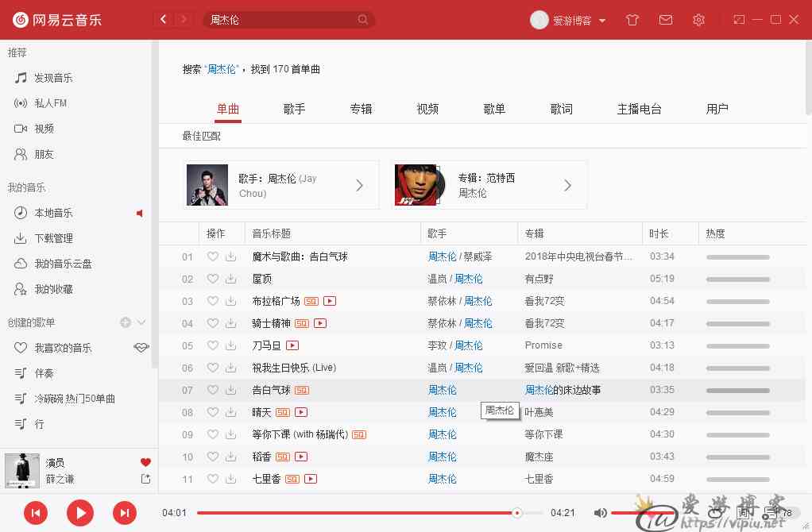Play MV for 七里香
This screenshot has height=532, width=812.
[x=311, y=479]
